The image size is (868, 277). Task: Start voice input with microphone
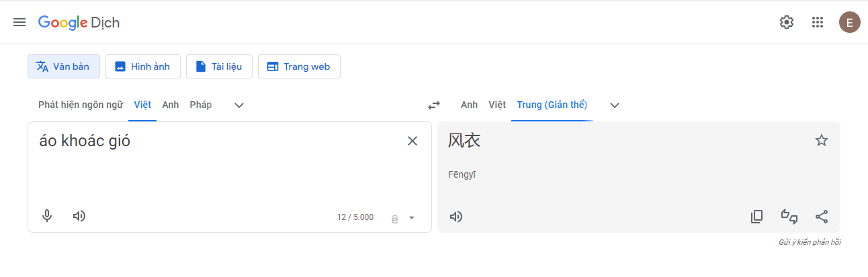(x=47, y=216)
